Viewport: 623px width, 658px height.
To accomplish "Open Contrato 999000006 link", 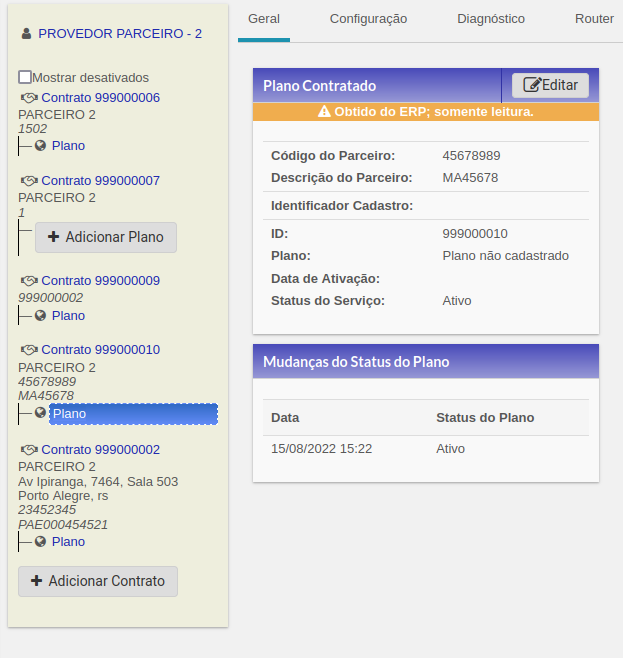I will click(101, 98).
